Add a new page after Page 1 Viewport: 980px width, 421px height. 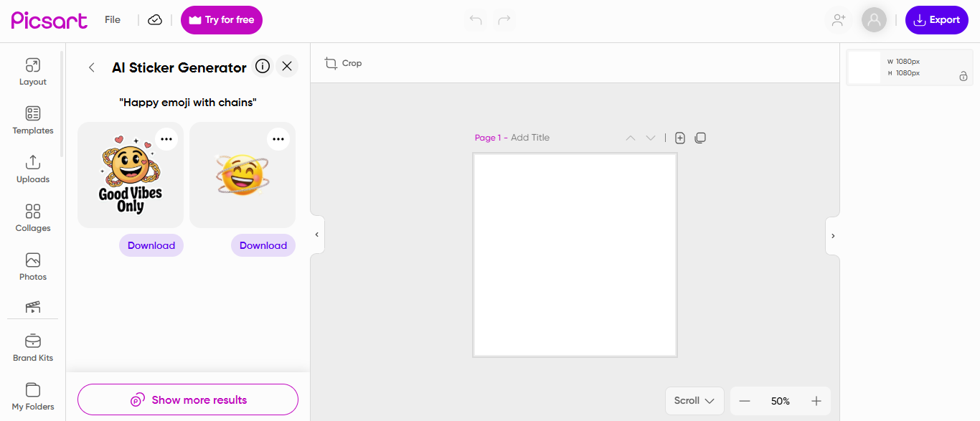click(680, 138)
